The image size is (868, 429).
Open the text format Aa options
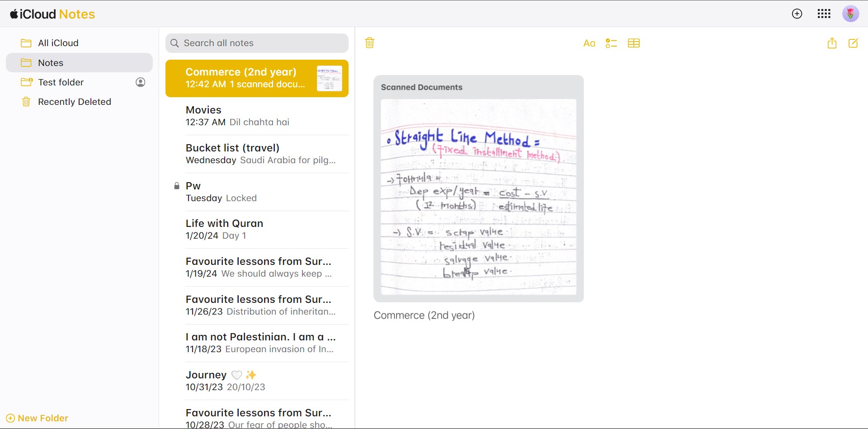coord(589,43)
